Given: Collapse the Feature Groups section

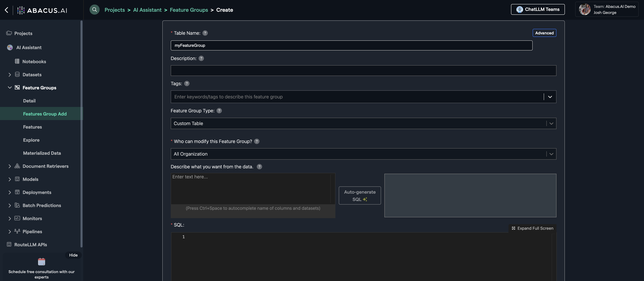Looking at the screenshot, I should coord(10,88).
